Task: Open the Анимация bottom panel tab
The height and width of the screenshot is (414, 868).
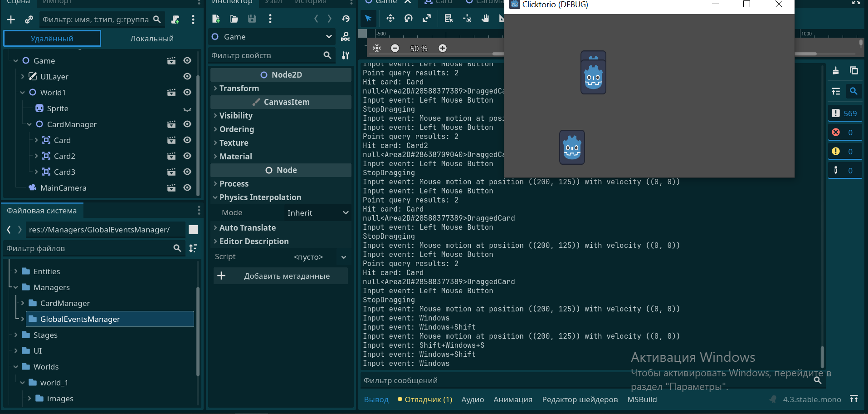Action: click(x=513, y=399)
